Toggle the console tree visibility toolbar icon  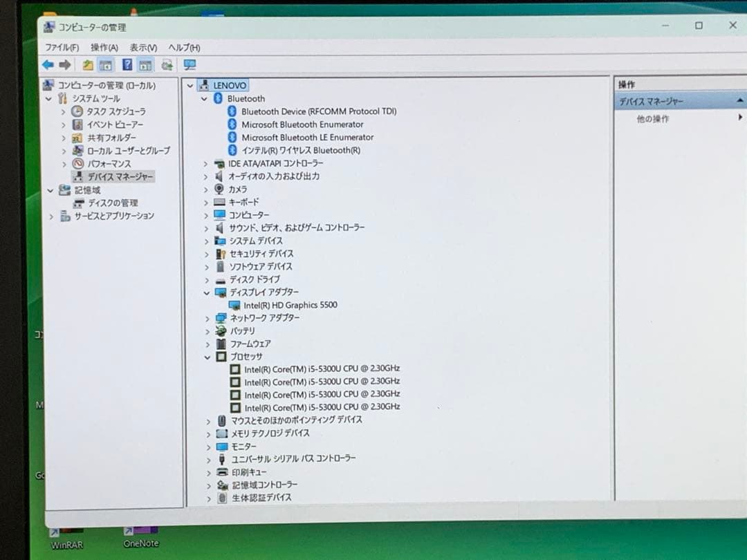[x=105, y=64]
